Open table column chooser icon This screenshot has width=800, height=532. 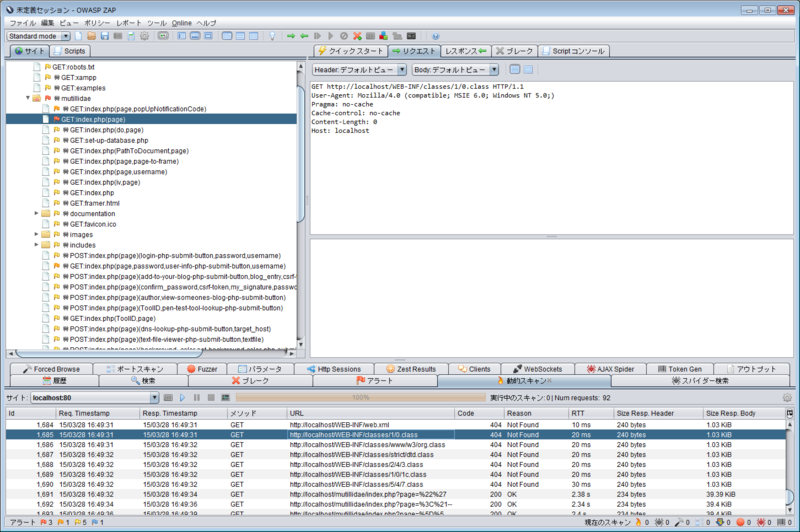[790, 413]
